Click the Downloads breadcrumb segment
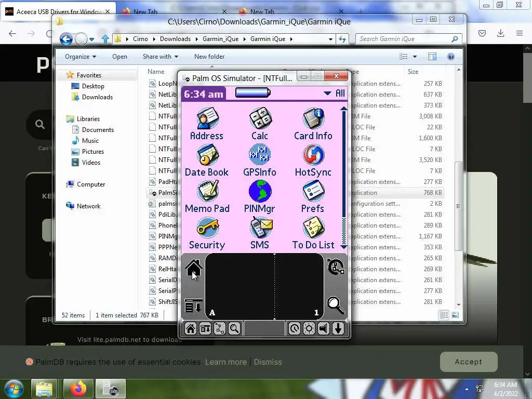The height and width of the screenshot is (399, 532). [x=175, y=39]
